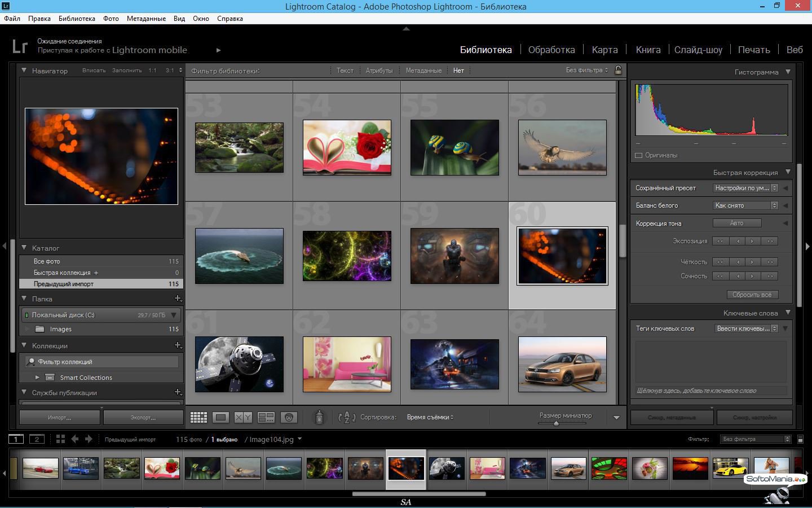Open the Сортировка Время съёмки dropdown
Viewport: 812px width, 508px height.
point(430,417)
